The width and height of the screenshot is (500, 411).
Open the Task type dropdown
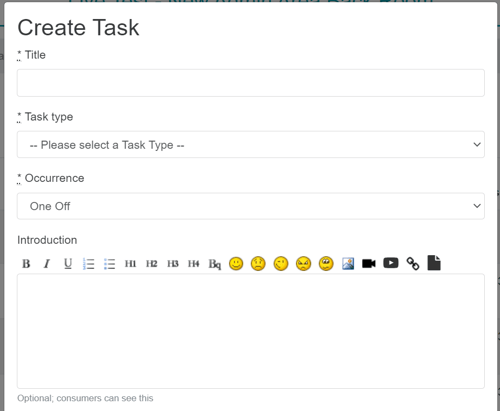(x=251, y=145)
